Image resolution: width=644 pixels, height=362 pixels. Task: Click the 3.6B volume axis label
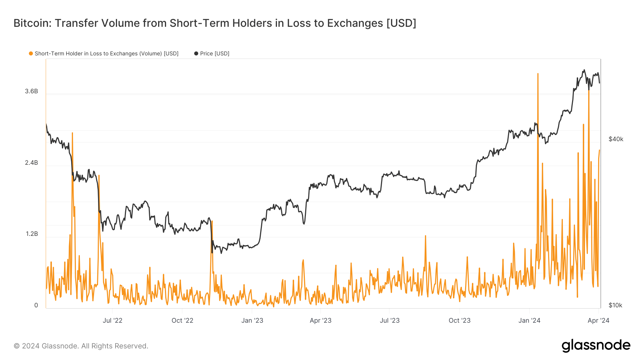coord(31,91)
